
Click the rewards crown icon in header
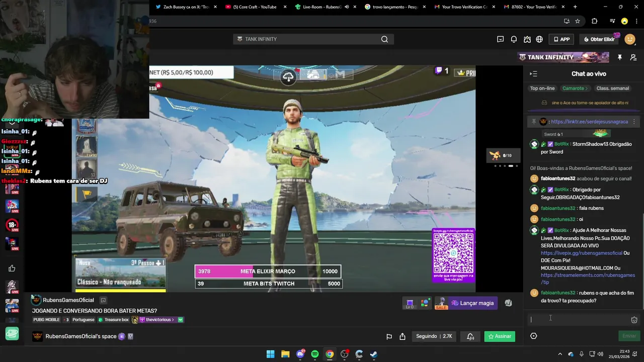[x=527, y=39]
